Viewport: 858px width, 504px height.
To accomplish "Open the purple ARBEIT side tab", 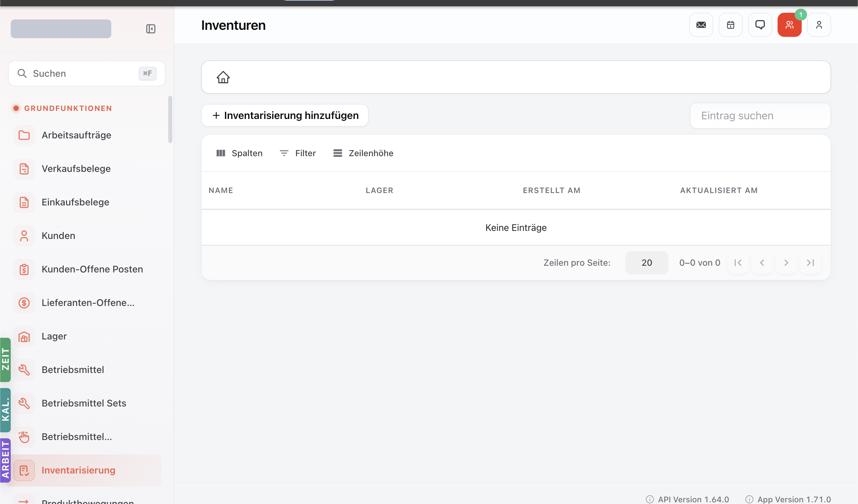I will [5, 460].
